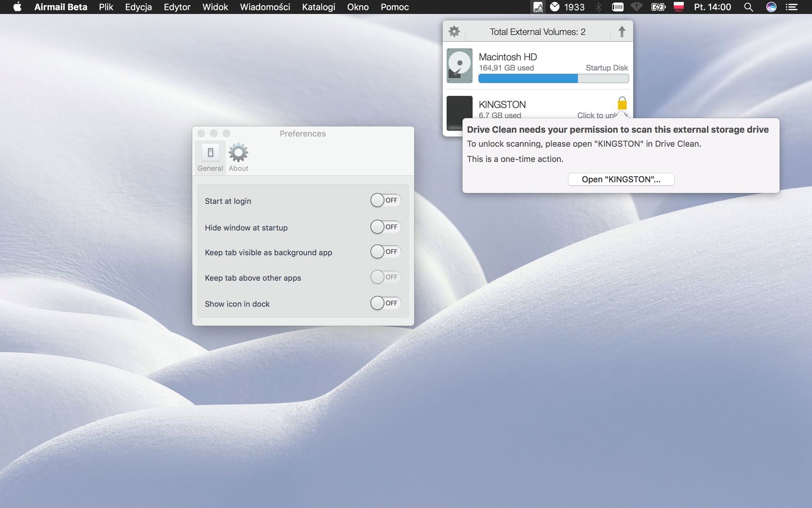Open the Plik menu

(x=106, y=7)
